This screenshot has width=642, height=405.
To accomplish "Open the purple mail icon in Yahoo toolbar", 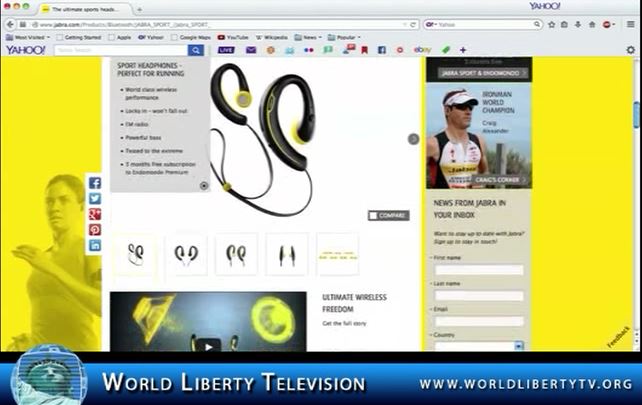I will coord(251,50).
